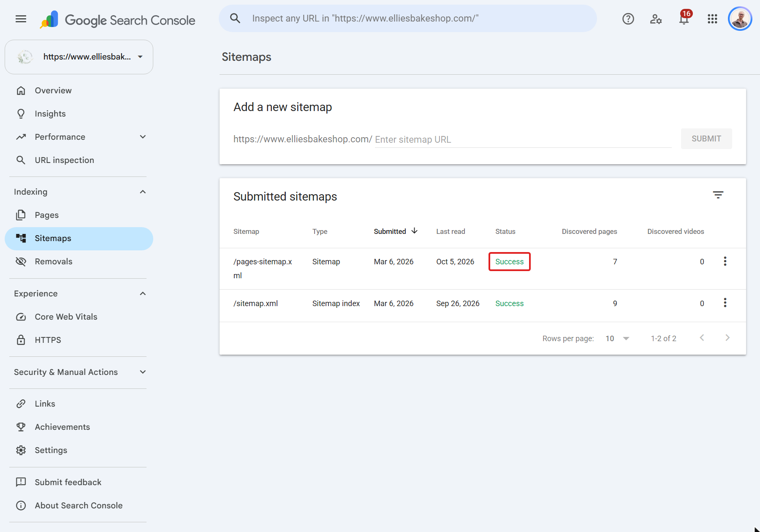Open the Help question mark icon

tap(628, 19)
